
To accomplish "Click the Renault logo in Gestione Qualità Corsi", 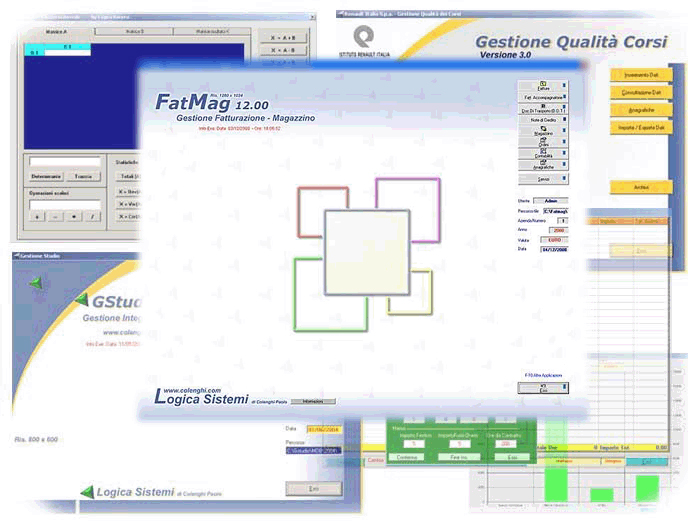I will pyautogui.click(x=364, y=37).
